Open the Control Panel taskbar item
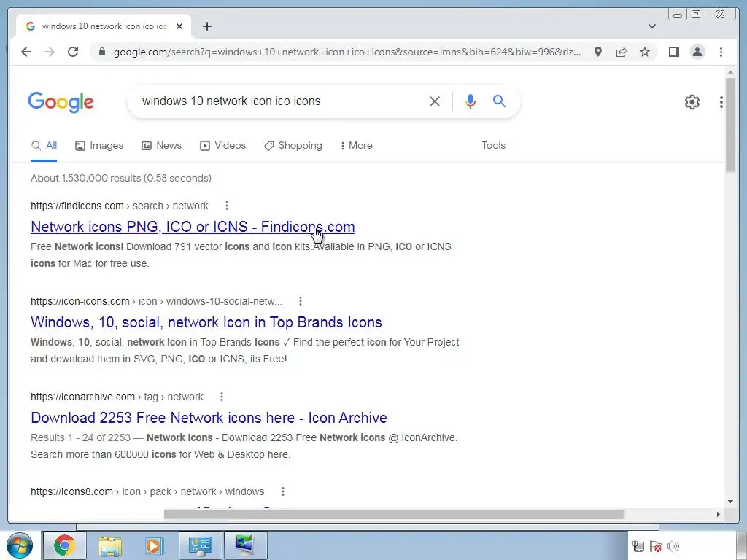 click(200, 545)
